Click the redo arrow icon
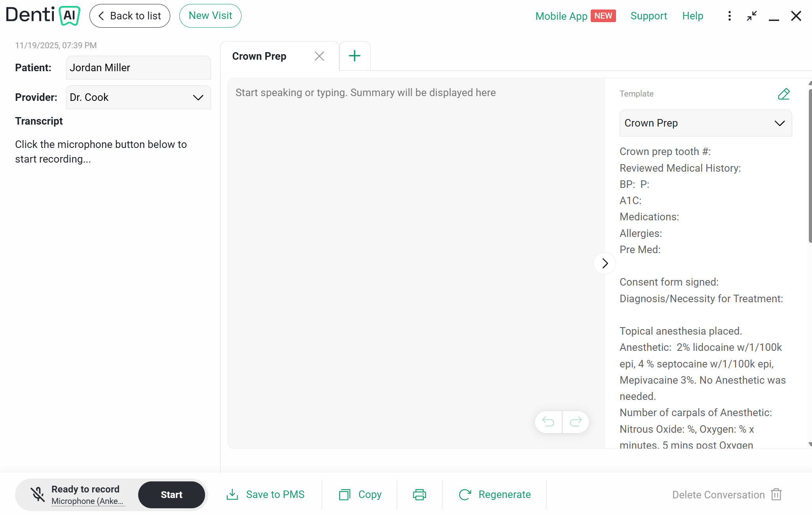Viewport: 812px width, 515px height. point(576,422)
